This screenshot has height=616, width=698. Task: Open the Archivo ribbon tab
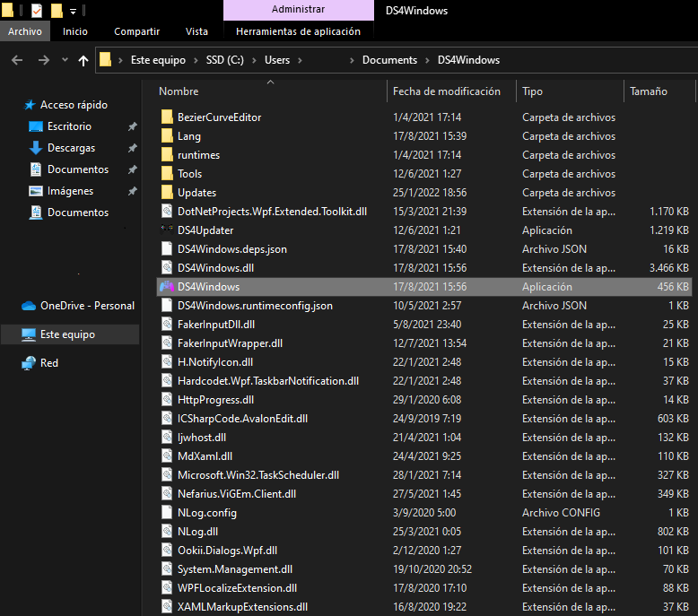click(25, 31)
